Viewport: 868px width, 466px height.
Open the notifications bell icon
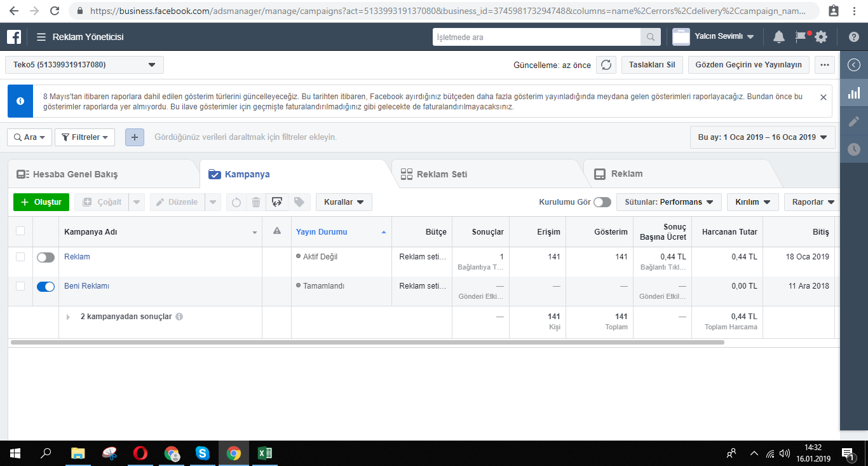(x=778, y=37)
